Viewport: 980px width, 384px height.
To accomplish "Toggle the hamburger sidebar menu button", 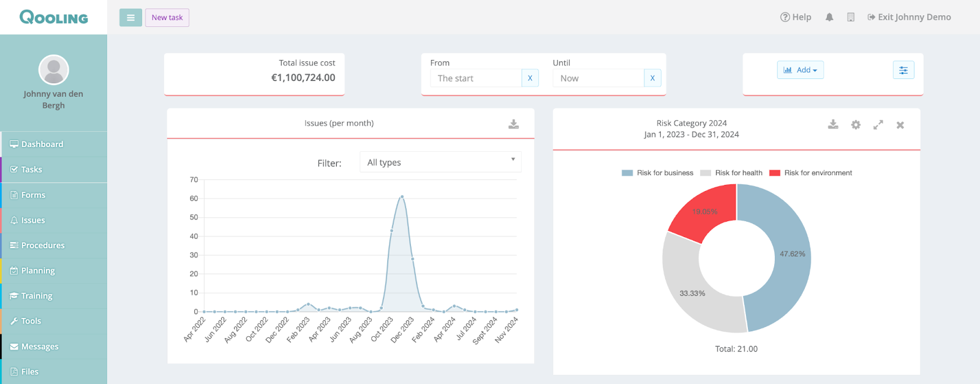I will (130, 18).
